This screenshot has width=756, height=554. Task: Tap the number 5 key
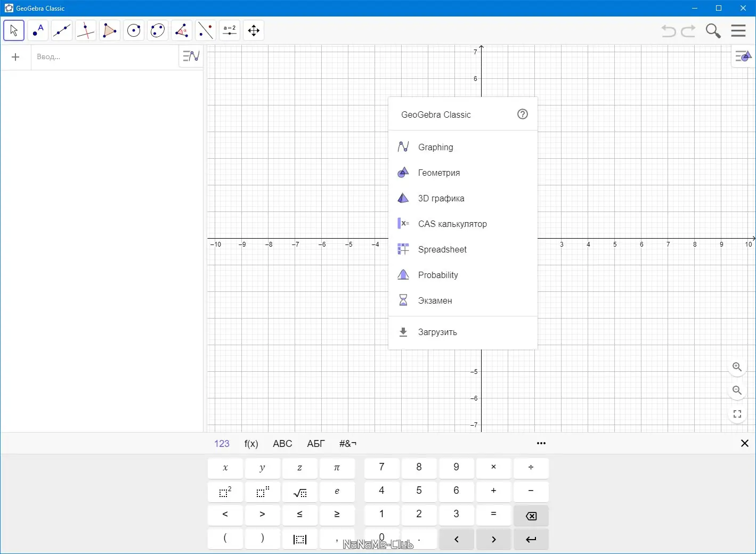tap(419, 492)
